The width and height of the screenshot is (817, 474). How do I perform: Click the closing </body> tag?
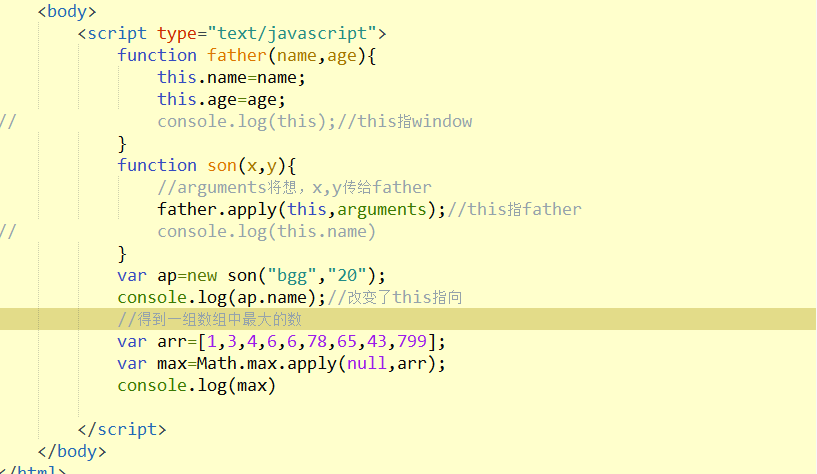[72, 451]
